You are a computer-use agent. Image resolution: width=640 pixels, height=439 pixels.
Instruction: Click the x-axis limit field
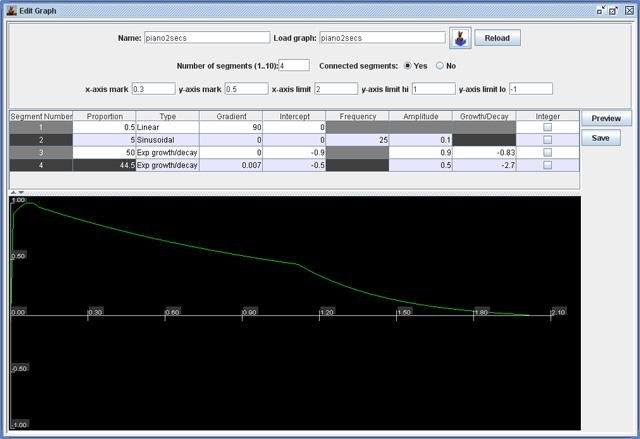pos(336,89)
